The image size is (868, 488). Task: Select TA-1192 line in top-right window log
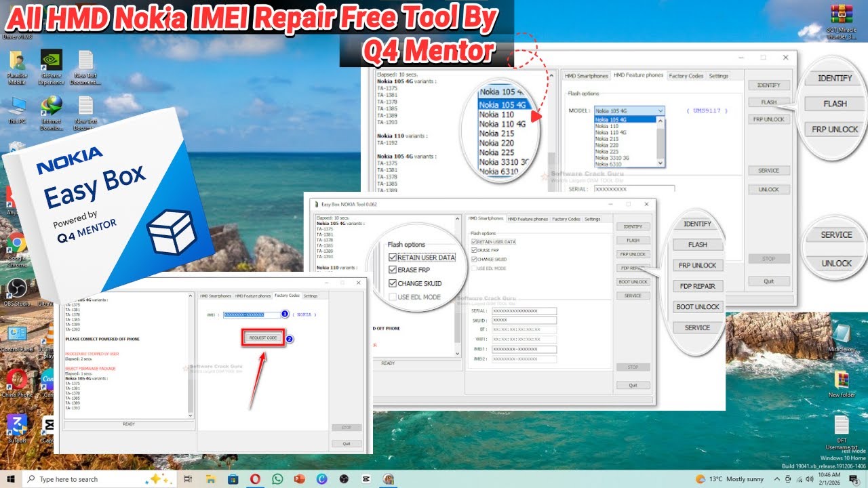(x=387, y=143)
